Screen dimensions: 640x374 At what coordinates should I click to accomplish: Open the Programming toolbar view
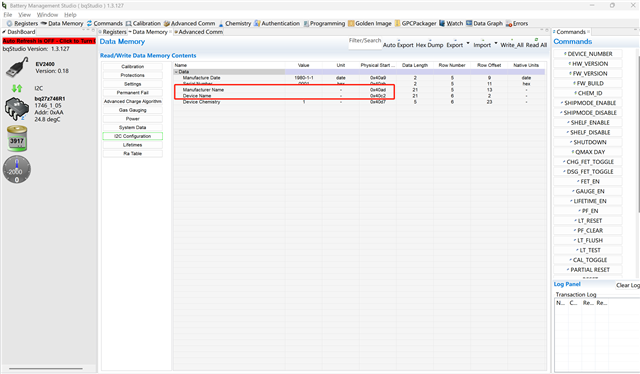[324, 24]
